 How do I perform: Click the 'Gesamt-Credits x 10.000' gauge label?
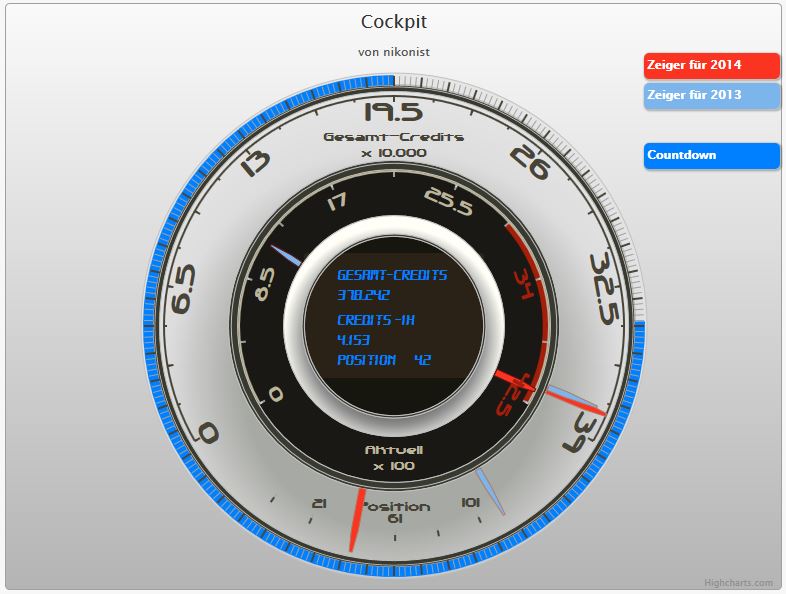pyautogui.click(x=394, y=145)
